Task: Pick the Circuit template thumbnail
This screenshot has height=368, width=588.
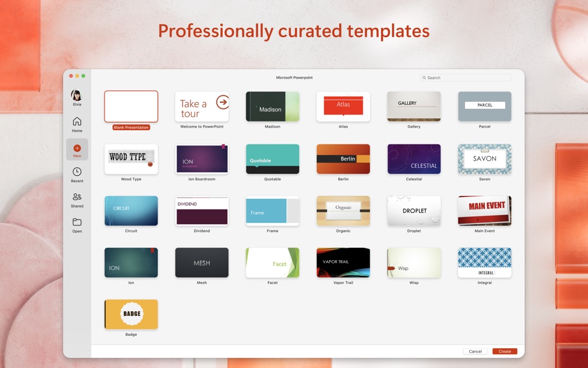Action: (x=131, y=211)
